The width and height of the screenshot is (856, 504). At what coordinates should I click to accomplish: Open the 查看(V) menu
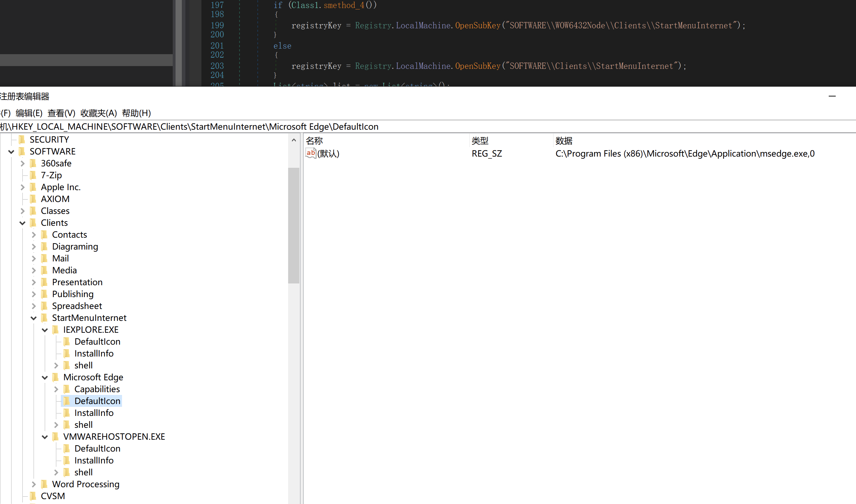pyautogui.click(x=62, y=113)
